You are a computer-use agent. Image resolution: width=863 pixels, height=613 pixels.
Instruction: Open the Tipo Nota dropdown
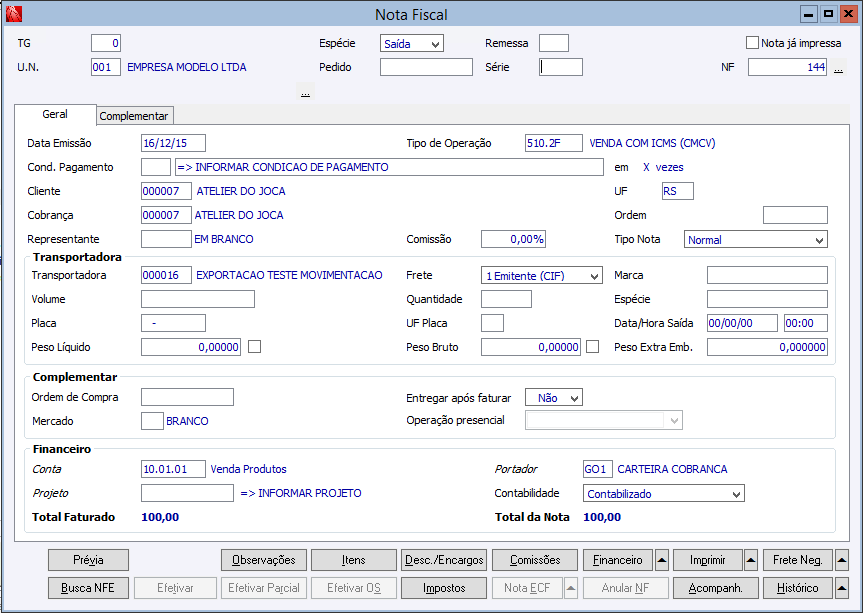(x=819, y=240)
